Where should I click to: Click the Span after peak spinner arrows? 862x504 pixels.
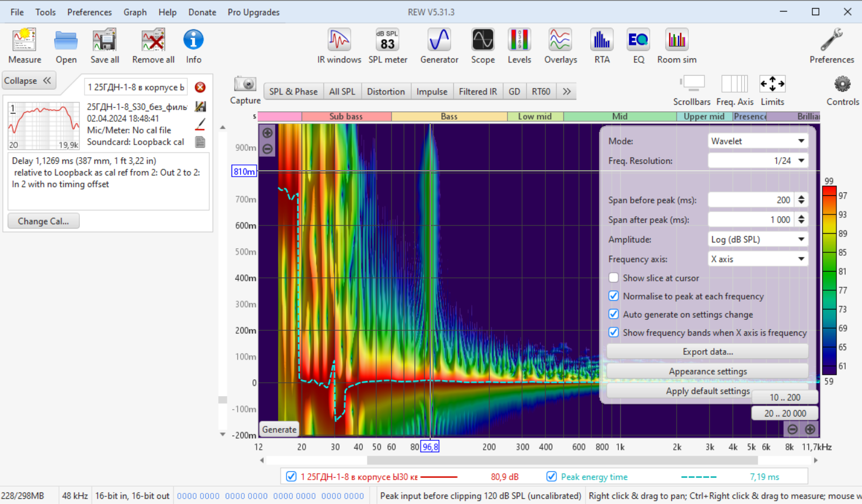[801, 220]
